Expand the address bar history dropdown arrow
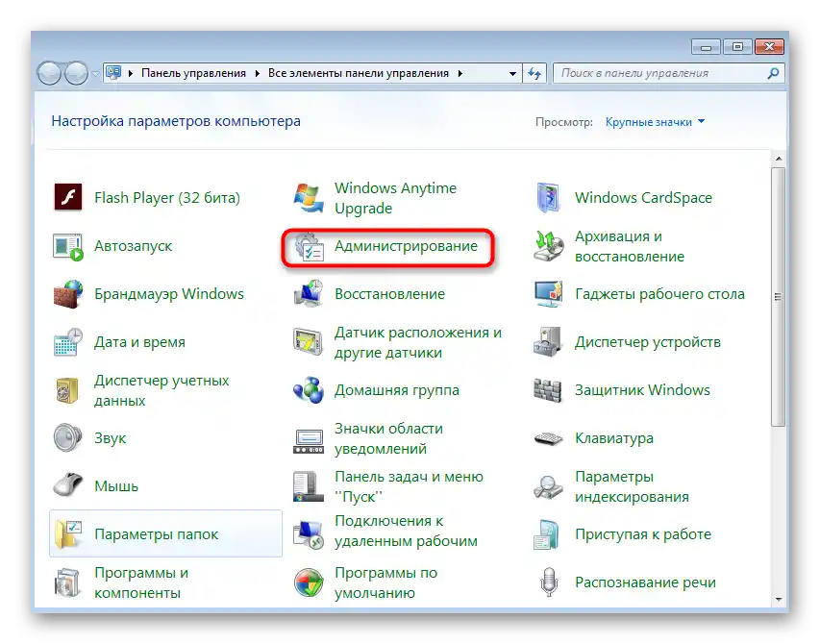820x644 pixels. 512,74
